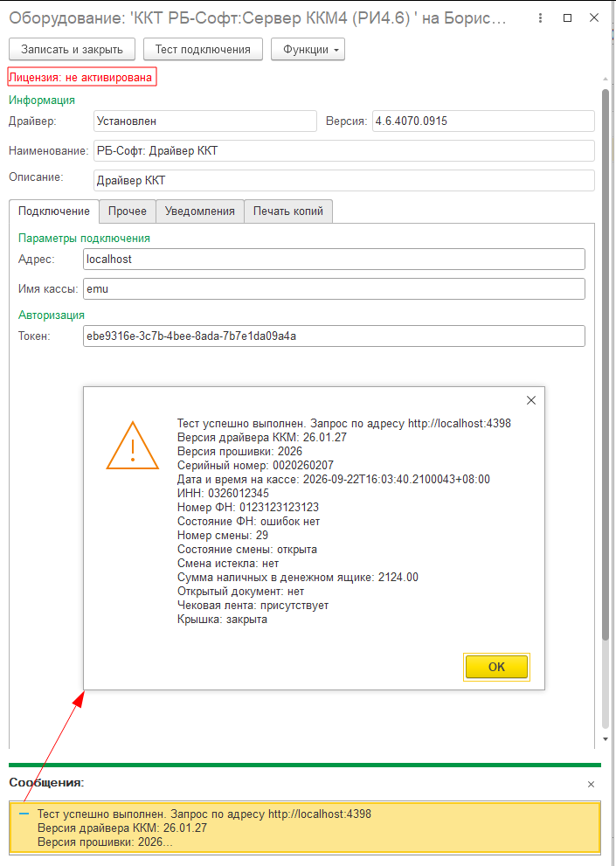Maximize the equipment window
Screen dimensions: 616x866
[x=567, y=18]
